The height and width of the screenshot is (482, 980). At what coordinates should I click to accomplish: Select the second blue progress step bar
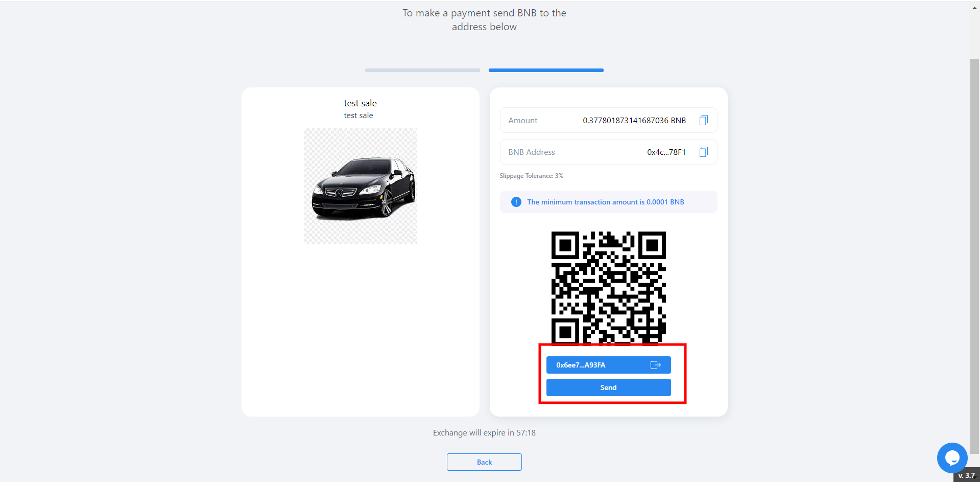click(546, 70)
